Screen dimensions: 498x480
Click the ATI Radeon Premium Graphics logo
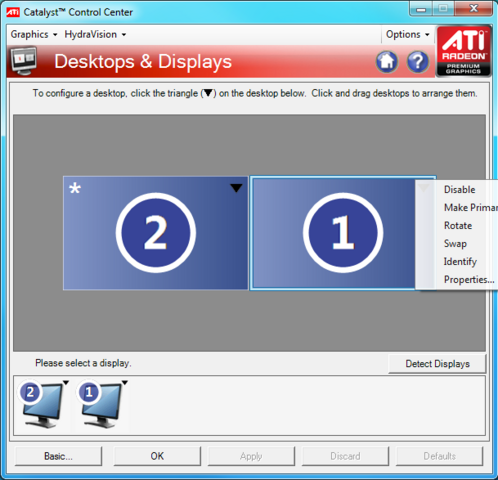[x=464, y=51]
